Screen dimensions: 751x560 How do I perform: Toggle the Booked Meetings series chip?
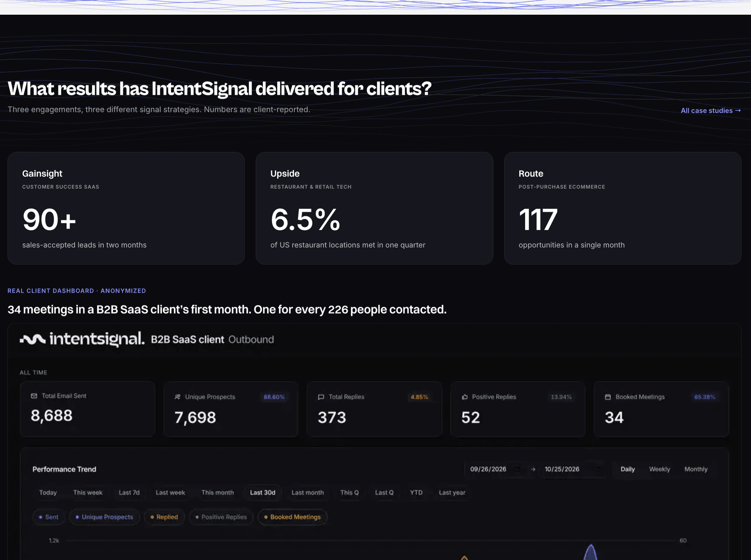(x=293, y=517)
